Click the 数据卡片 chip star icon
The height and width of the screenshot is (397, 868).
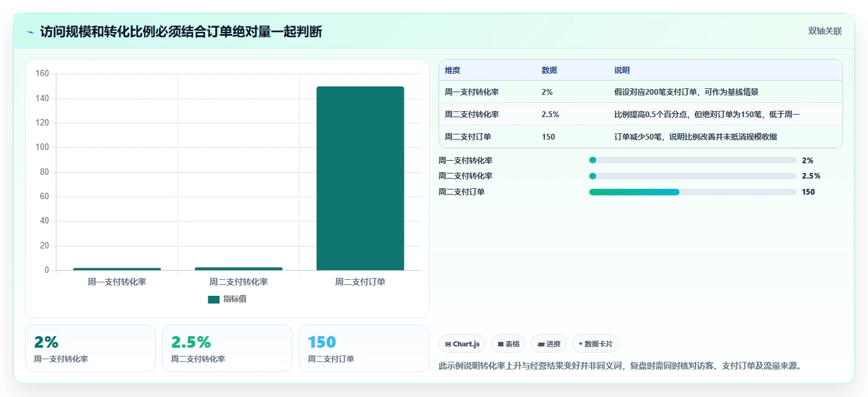[580, 344]
